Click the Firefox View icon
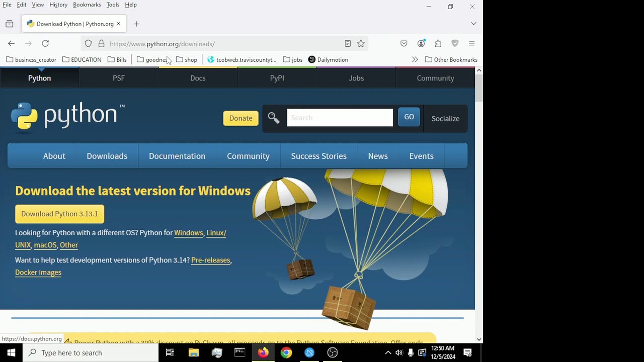The height and width of the screenshot is (362, 644). [x=9, y=24]
